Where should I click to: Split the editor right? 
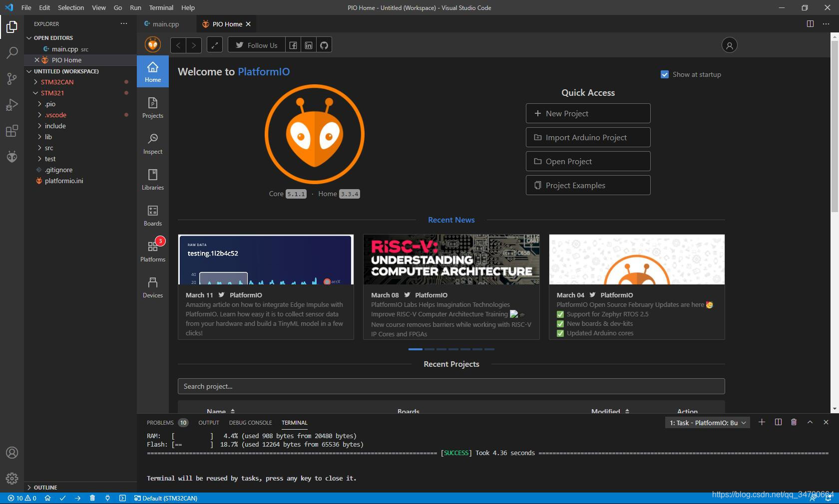810,23
